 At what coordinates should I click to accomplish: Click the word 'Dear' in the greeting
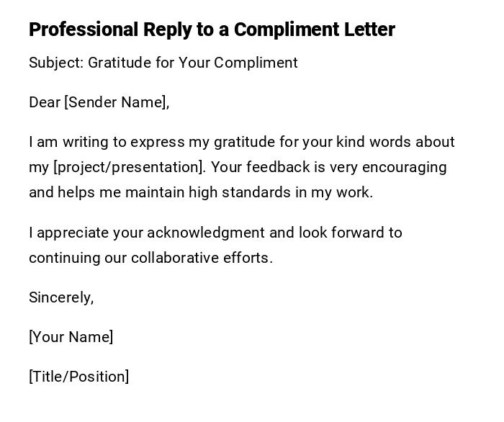click(x=44, y=102)
